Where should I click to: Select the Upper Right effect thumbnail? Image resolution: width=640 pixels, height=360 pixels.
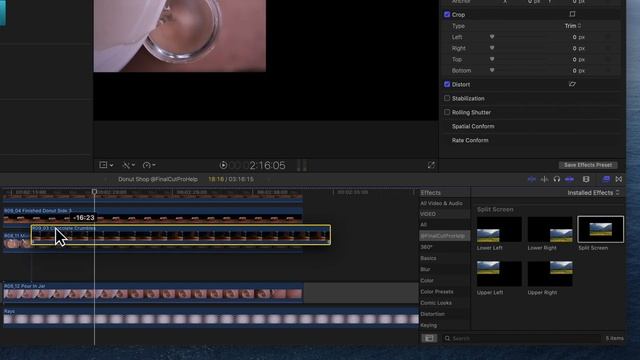click(x=550, y=274)
